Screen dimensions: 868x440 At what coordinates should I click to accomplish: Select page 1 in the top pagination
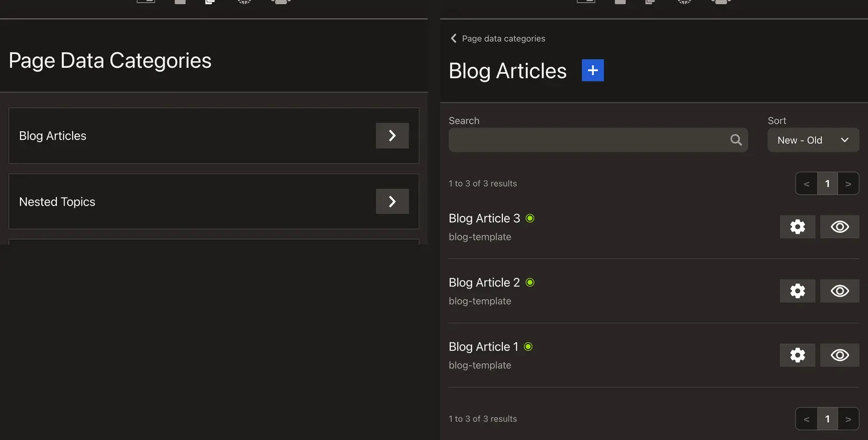[x=827, y=184]
